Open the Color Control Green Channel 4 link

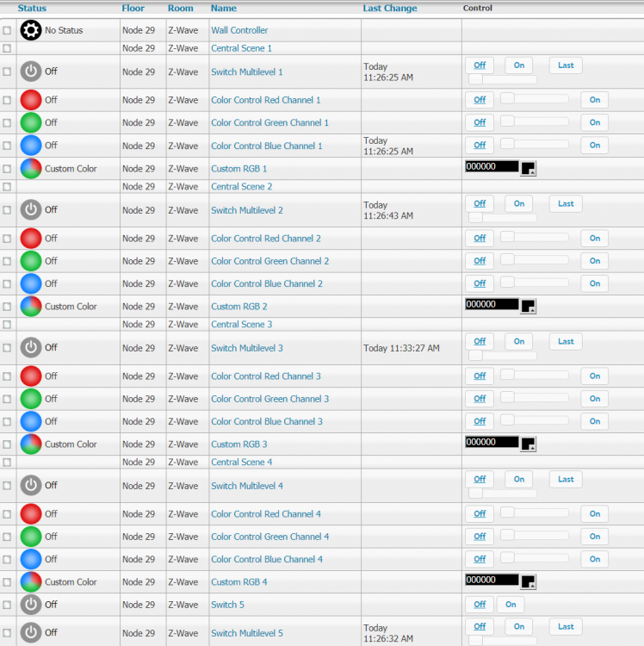[x=269, y=537]
